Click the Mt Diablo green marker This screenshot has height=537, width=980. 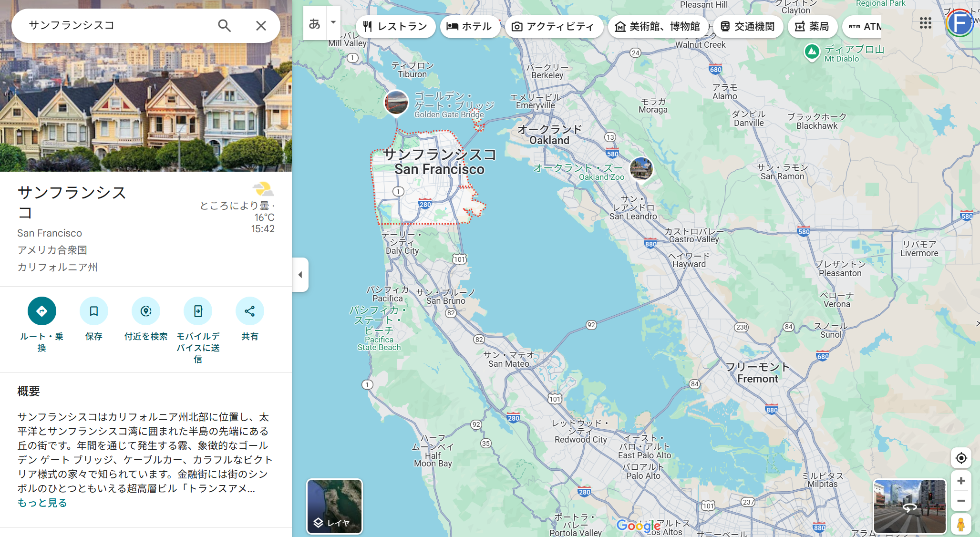coord(812,52)
